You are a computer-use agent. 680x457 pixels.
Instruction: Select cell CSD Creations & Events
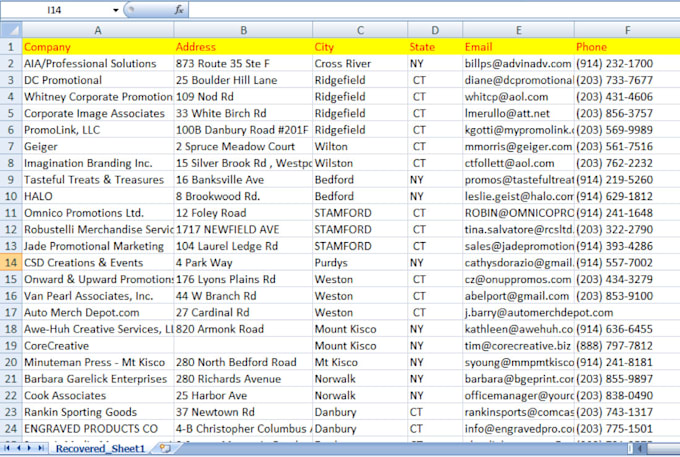[x=98, y=263]
